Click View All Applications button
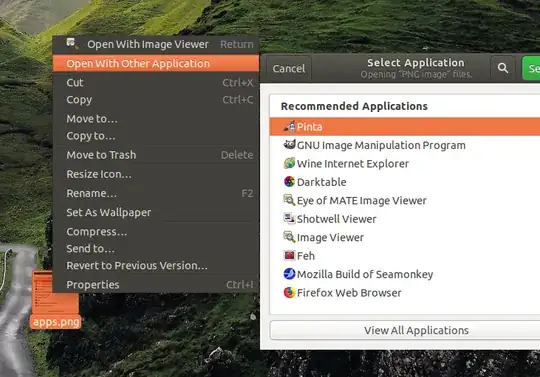 pos(405,330)
